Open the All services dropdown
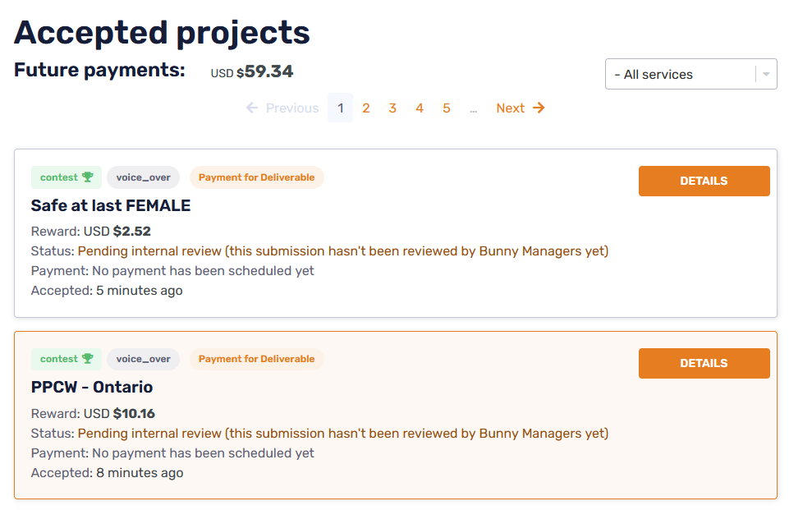This screenshot has height=510, width=812. coord(681,74)
